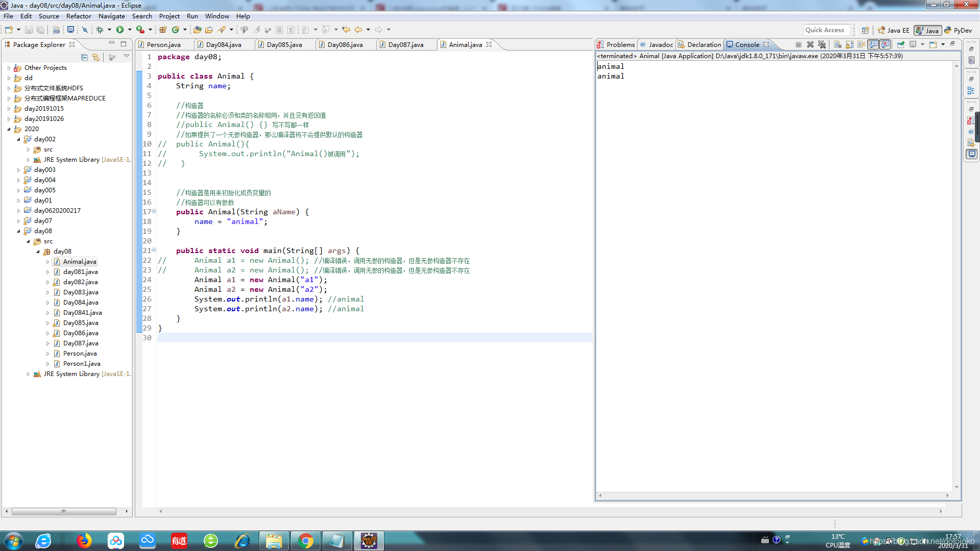980x551 pixels.
Task: Click Remove All Terminated Launches icon
Action: click(822, 44)
